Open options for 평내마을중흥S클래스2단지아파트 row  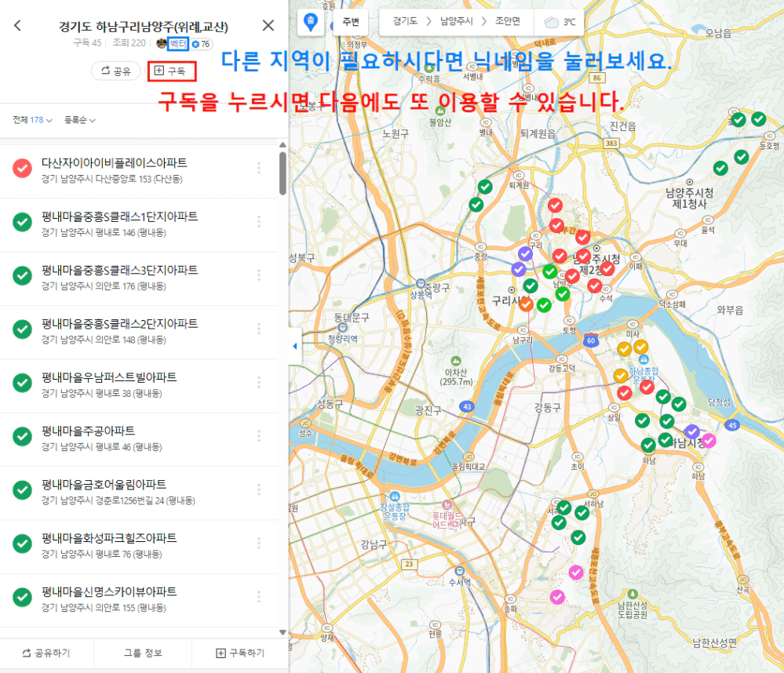(258, 328)
